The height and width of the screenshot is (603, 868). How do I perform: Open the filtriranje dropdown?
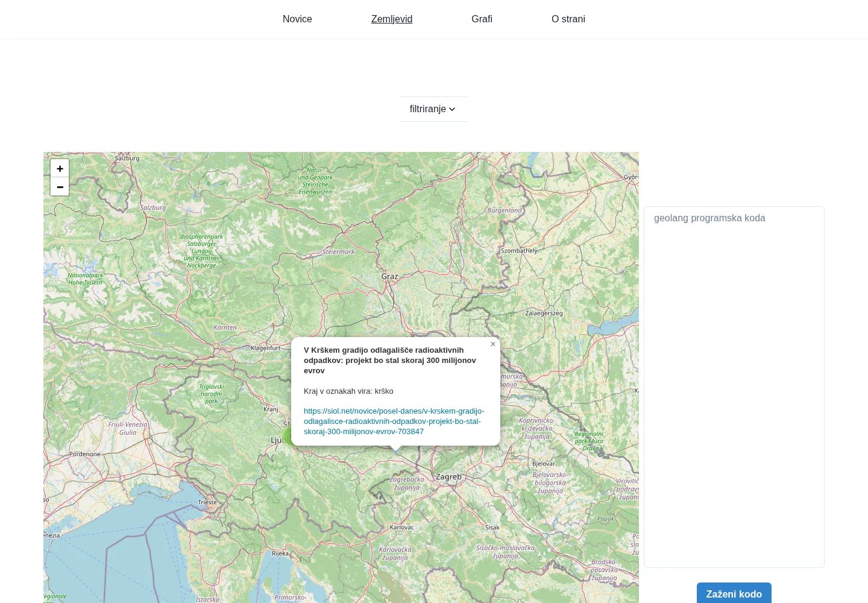433,109
